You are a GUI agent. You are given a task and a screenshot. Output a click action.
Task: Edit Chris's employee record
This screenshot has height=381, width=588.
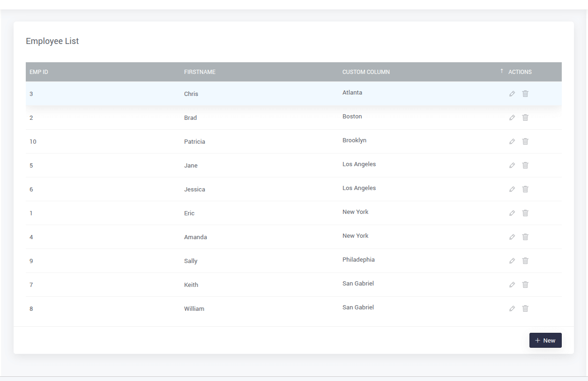512,94
